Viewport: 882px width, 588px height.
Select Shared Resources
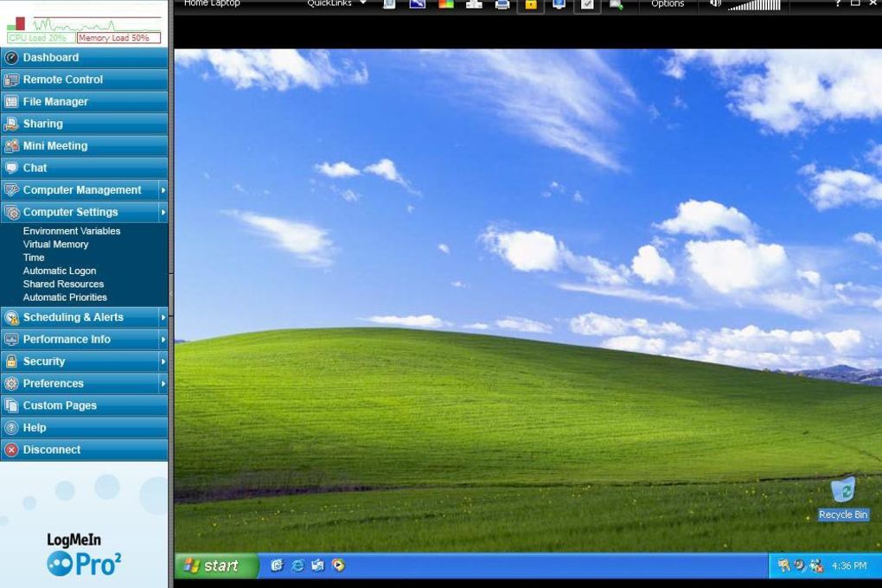click(x=63, y=284)
